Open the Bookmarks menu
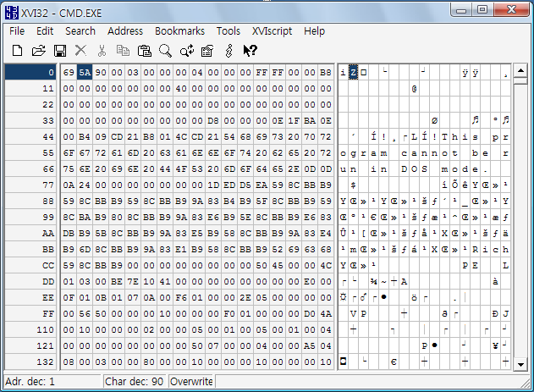Image resolution: width=534 pixels, height=392 pixels. tap(179, 31)
